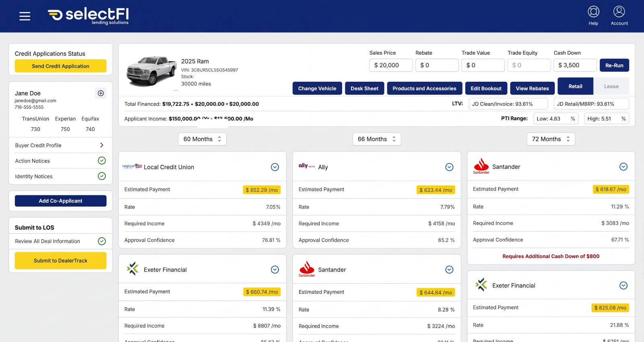Viewport: 644px width, 342px height.
Task: Click Santander logo in 72 Months column
Action: point(481,166)
